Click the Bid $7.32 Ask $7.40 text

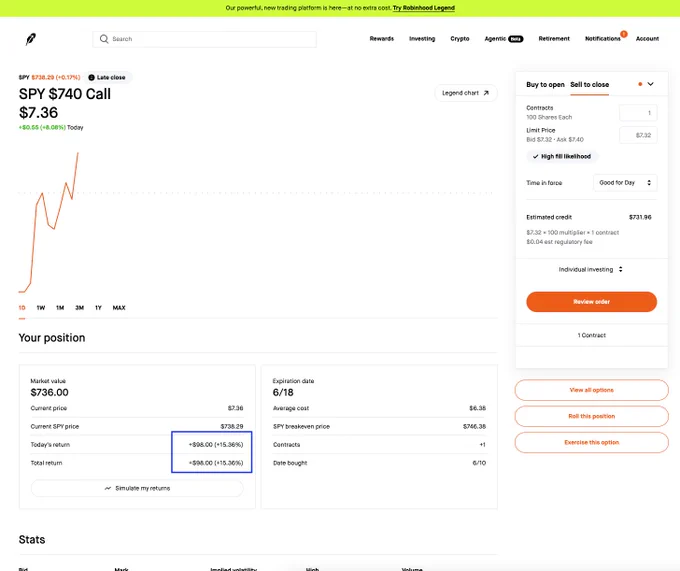(x=555, y=140)
